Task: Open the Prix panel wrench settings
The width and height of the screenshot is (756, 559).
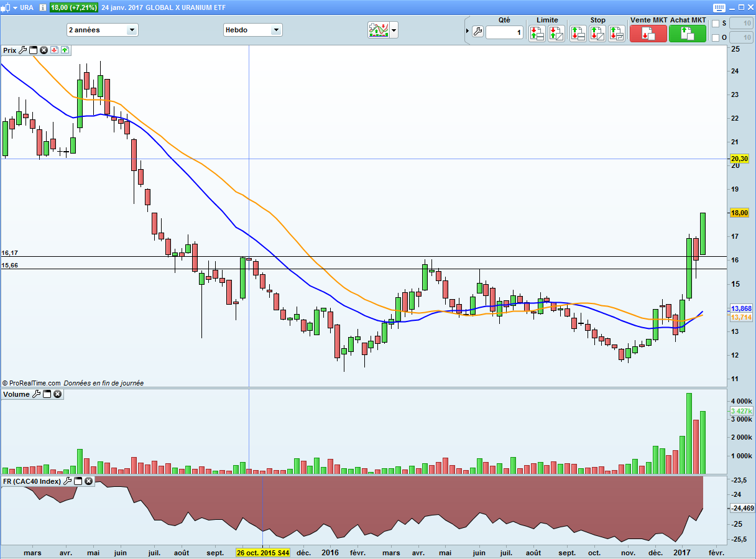Action: tap(23, 50)
